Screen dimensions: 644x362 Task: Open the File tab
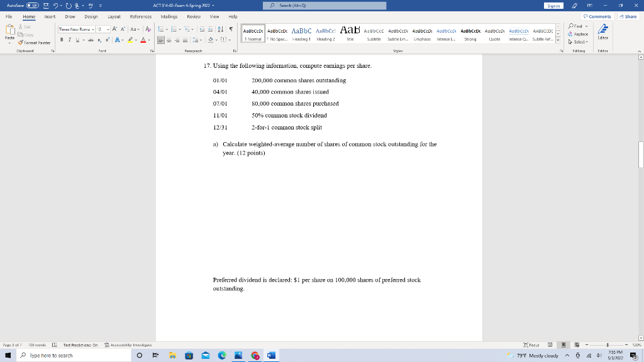[9, 17]
